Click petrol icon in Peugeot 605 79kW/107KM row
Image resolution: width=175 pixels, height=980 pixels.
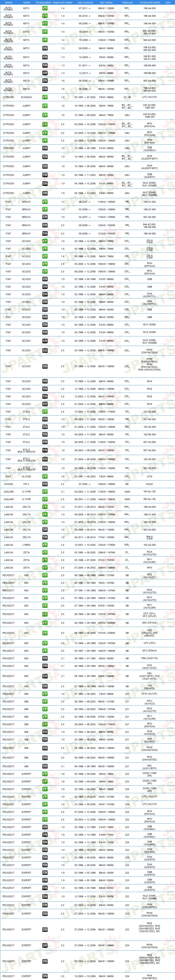[45, 583]
